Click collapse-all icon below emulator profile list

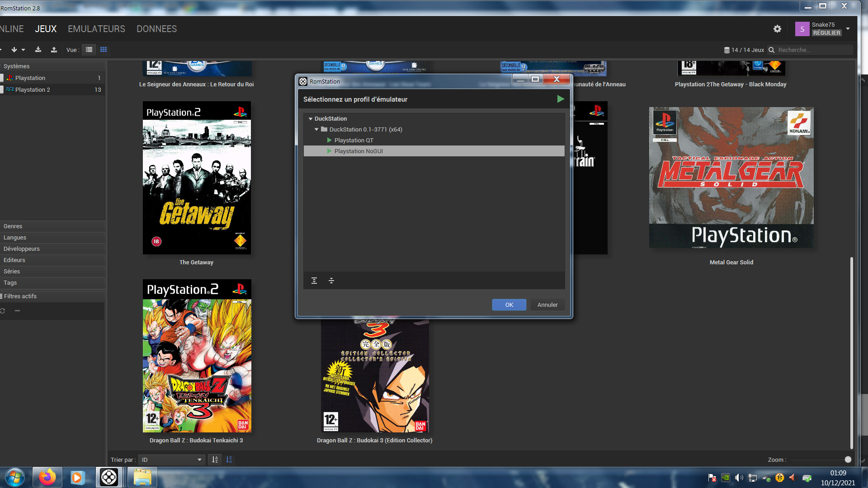point(331,281)
